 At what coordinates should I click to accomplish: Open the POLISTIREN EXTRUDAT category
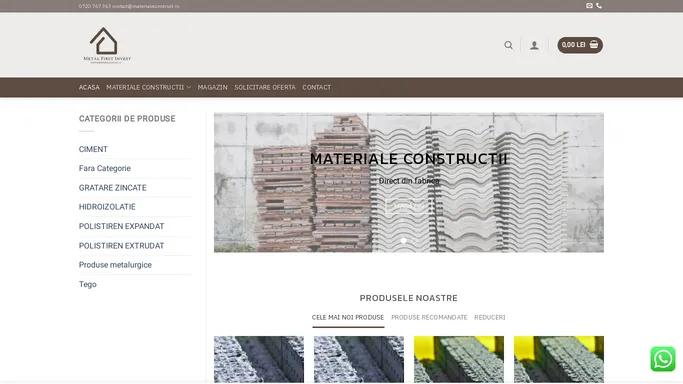pyautogui.click(x=122, y=246)
